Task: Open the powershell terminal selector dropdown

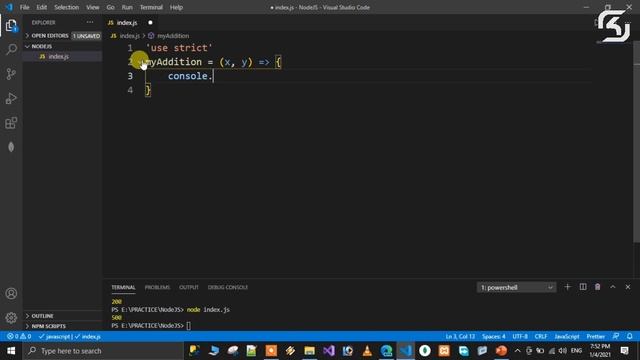Action: click(516, 287)
